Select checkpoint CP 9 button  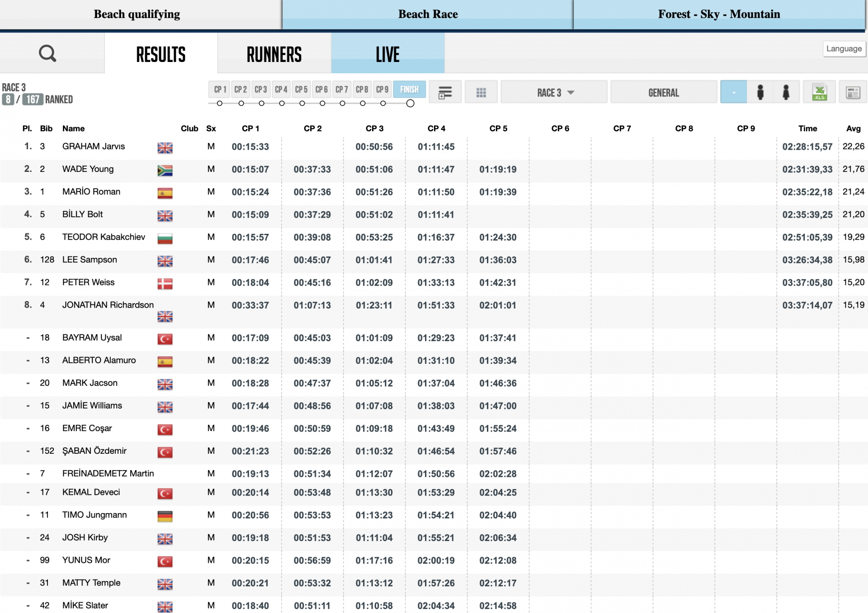[x=382, y=90]
